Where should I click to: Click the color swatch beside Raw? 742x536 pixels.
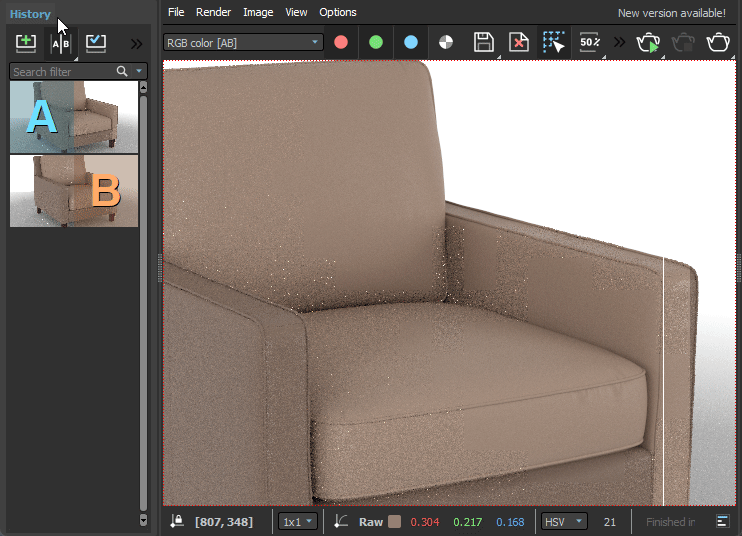click(395, 521)
